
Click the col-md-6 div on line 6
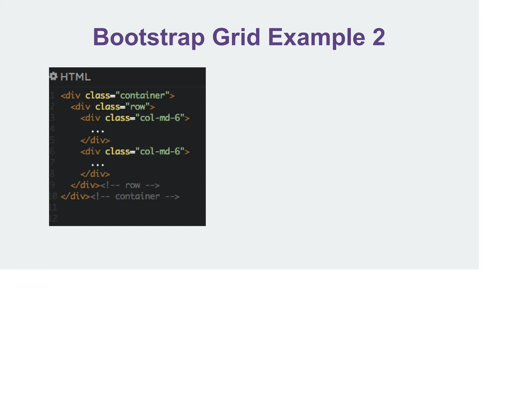[135, 151]
